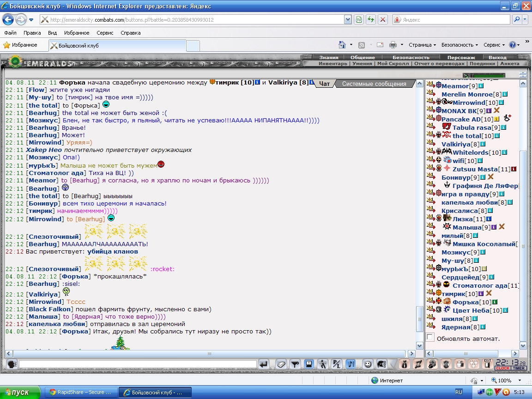This screenshot has height=399, width=532.
Task: Click the info icon next to Ядерная[8]
Action: click(x=483, y=327)
